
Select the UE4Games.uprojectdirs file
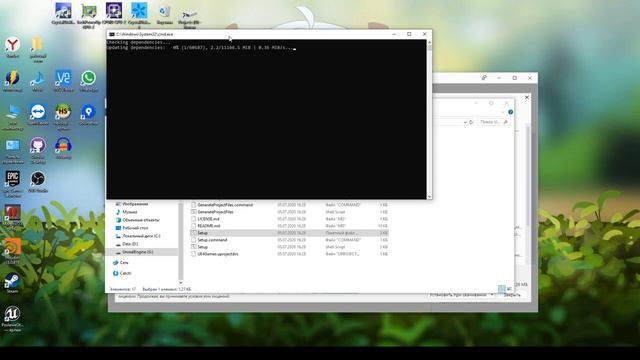tap(289, 254)
